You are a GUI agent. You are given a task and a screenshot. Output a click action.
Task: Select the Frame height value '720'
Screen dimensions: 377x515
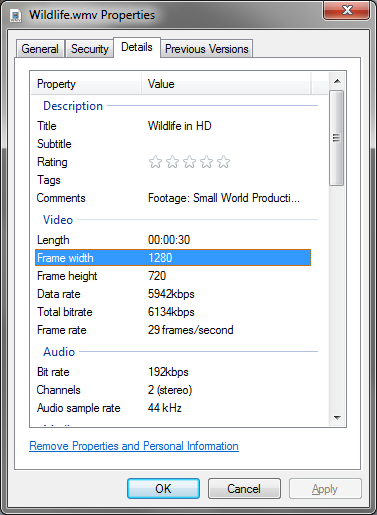pyautogui.click(x=157, y=276)
